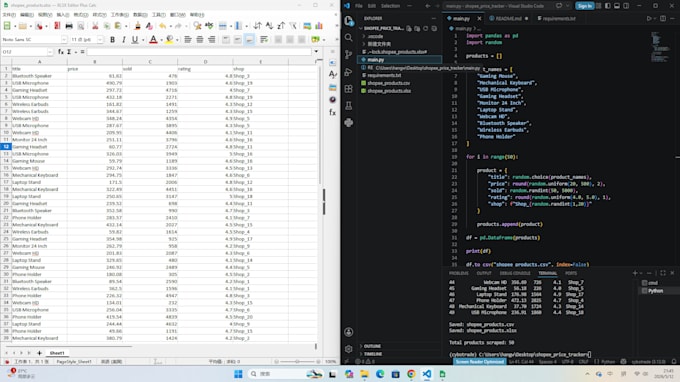
Task: Toggle Bold formatting in spreadsheet
Action: pyautogui.click(x=112, y=39)
